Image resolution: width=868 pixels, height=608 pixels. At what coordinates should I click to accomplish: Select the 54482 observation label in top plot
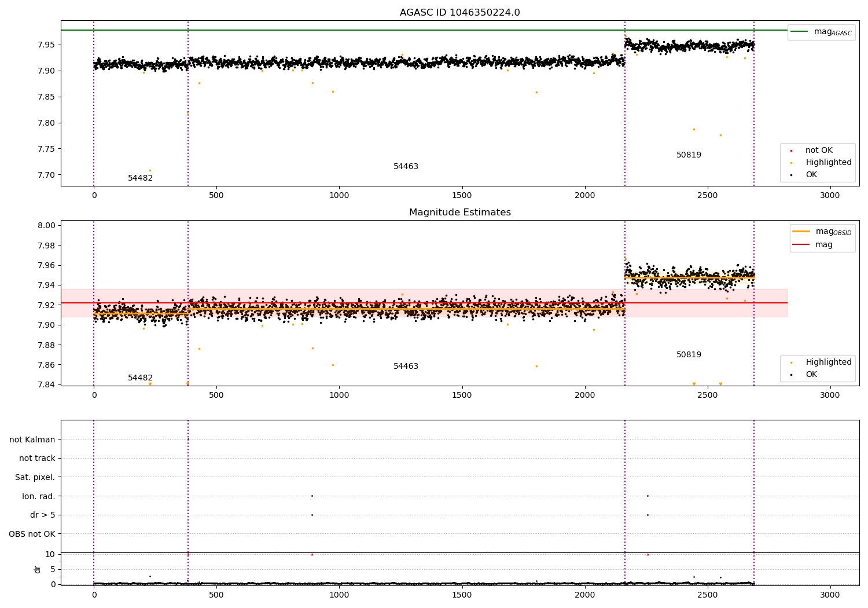[x=141, y=178]
